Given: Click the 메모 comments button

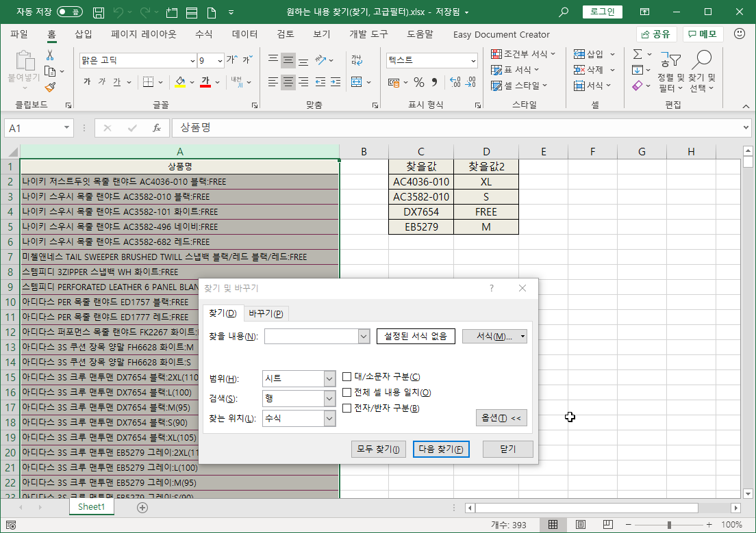Looking at the screenshot, I should pyautogui.click(x=703, y=34).
